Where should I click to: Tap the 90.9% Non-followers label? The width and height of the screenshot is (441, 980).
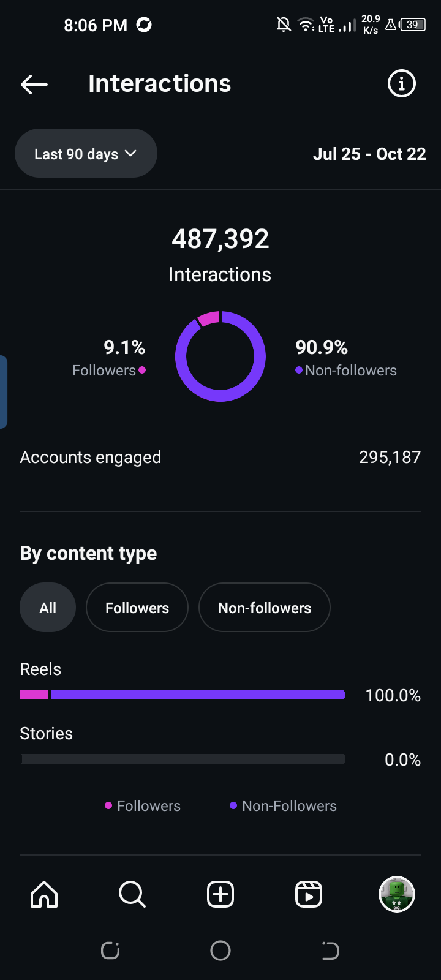346,358
